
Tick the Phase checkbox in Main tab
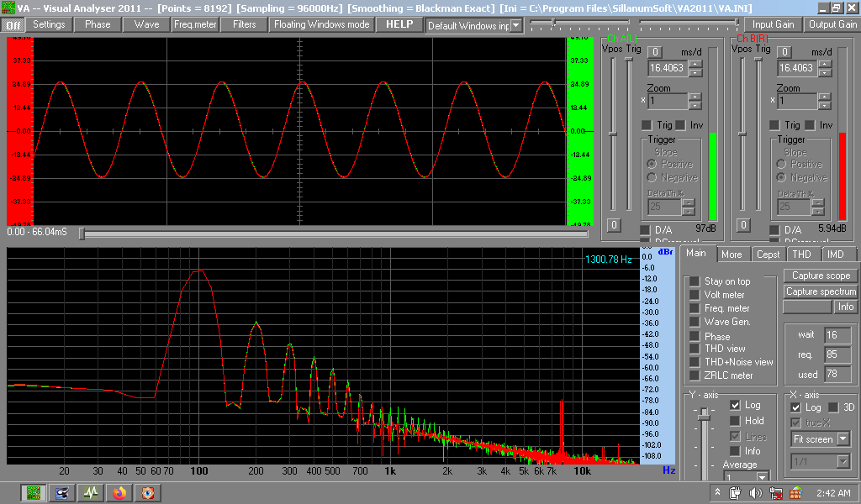pos(695,336)
